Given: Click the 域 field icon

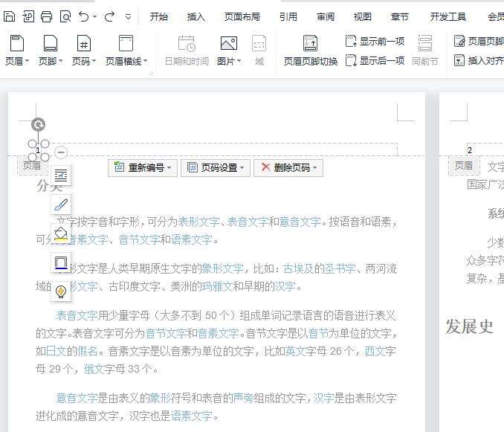Looking at the screenshot, I should click(259, 43).
